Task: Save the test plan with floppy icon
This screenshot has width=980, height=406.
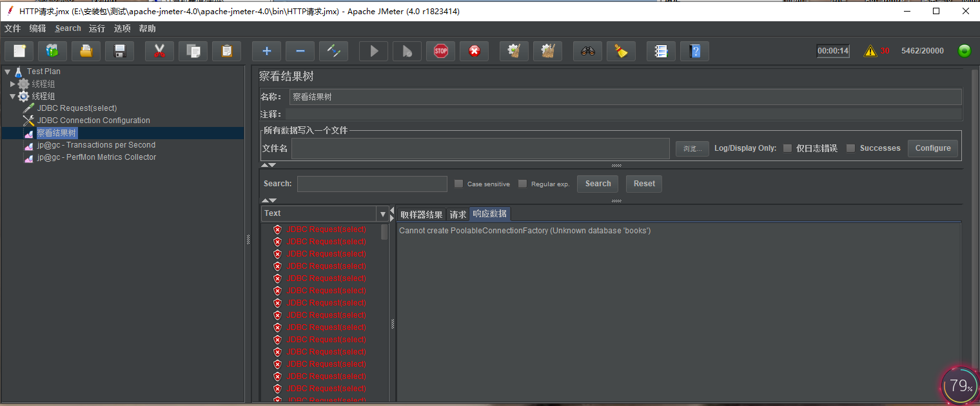Action: pyautogui.click(x=119, y=51)
